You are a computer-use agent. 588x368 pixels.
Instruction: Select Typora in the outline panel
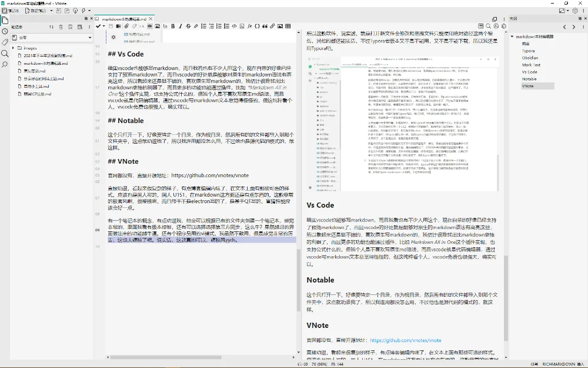coord(528,51)
